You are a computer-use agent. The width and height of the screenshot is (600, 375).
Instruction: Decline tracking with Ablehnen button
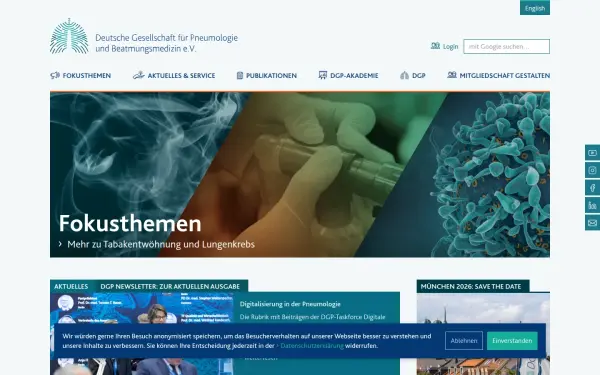click(x=464, y=341)
